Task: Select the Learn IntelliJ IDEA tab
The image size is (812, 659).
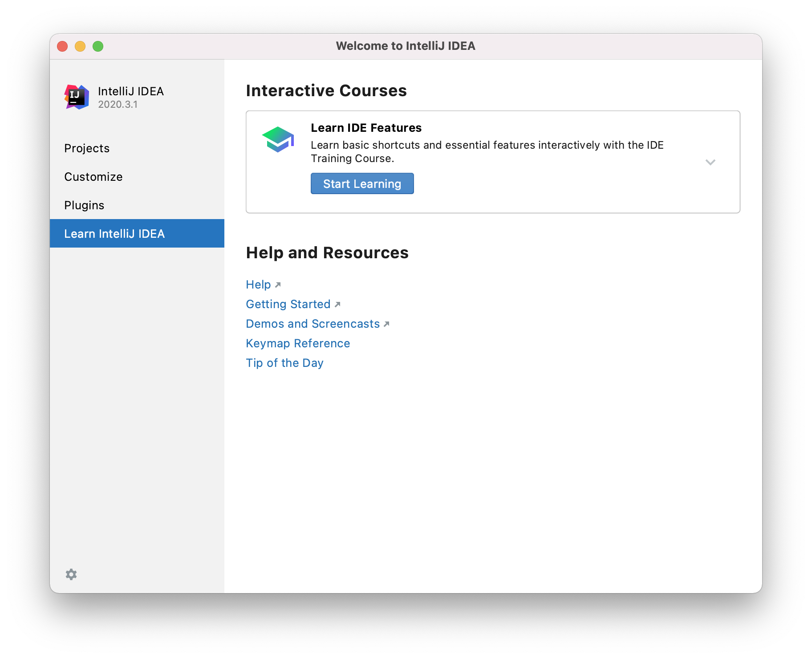Action: [137, 233]
